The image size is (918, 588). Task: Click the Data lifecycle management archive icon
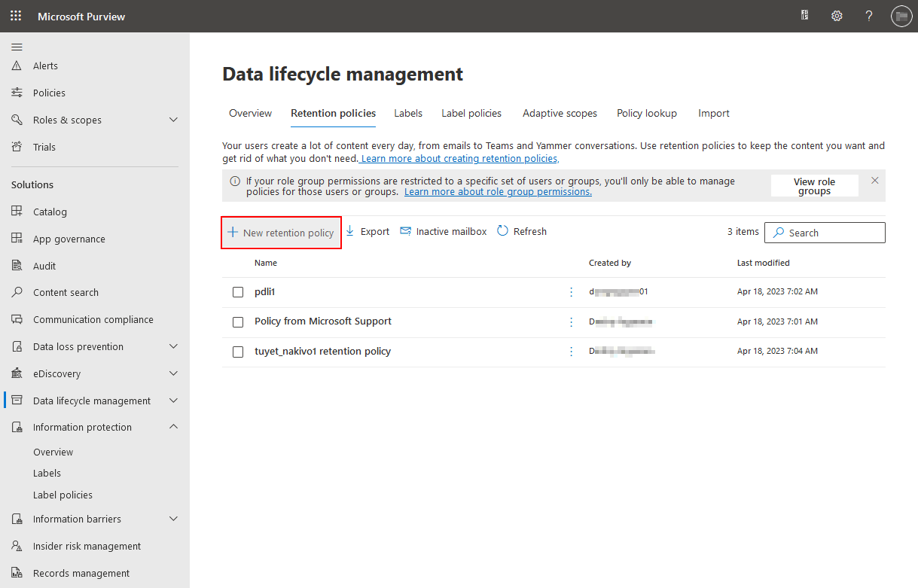pos(17,401)
